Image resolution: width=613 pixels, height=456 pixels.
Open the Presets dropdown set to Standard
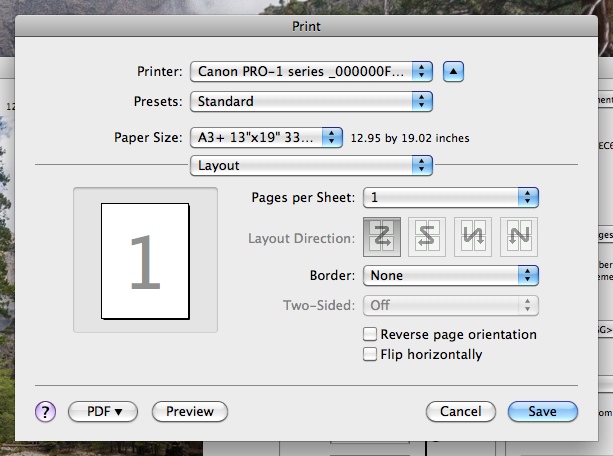click(311, 101)
